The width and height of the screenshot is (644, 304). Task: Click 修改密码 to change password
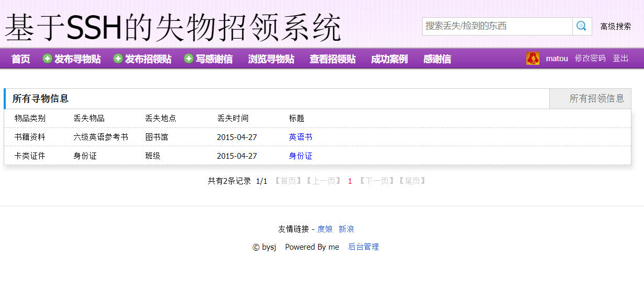tap(590, 58)
